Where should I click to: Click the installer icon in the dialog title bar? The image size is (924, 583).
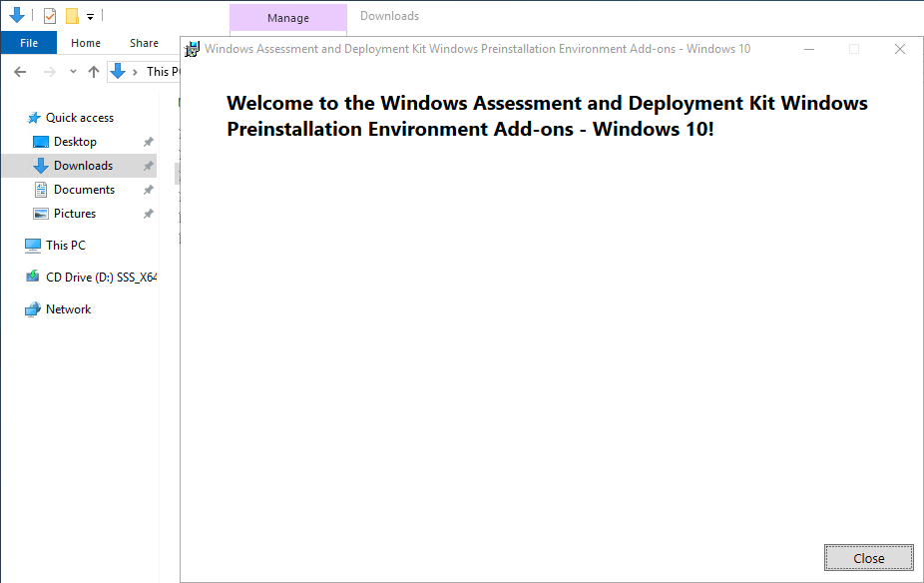tap(193, 49)
